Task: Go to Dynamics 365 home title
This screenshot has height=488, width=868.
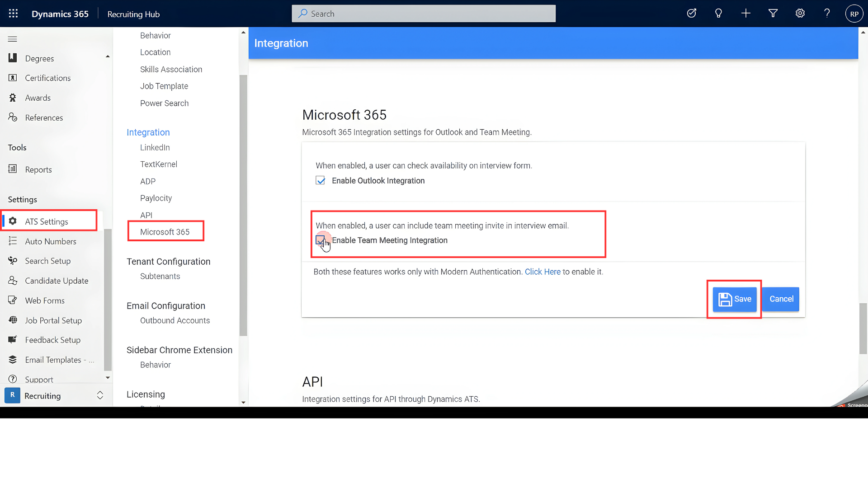Action: (60, 14)
